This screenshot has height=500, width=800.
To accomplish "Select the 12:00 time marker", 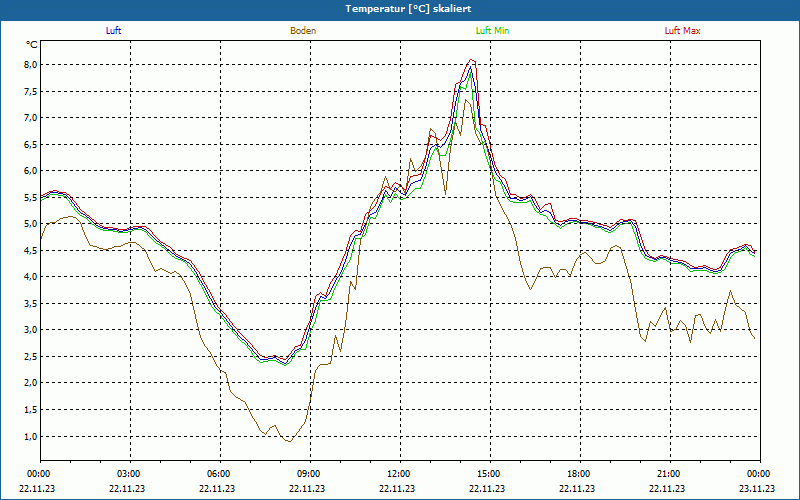I will click(398, 474).
